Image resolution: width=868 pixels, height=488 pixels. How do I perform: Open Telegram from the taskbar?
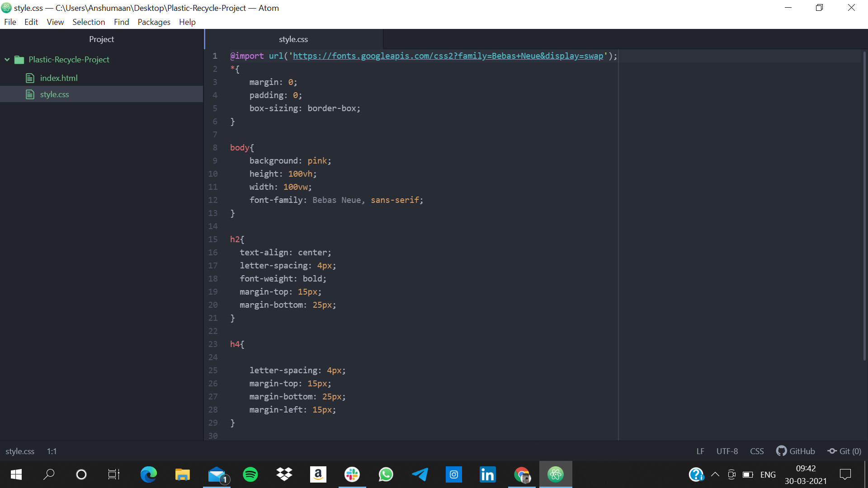point(420,474)
